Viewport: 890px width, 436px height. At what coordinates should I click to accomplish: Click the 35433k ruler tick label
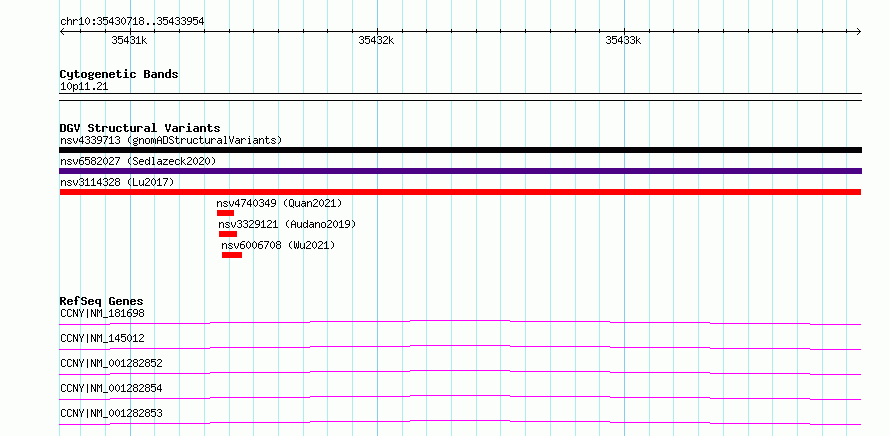[x=623, y=40]
